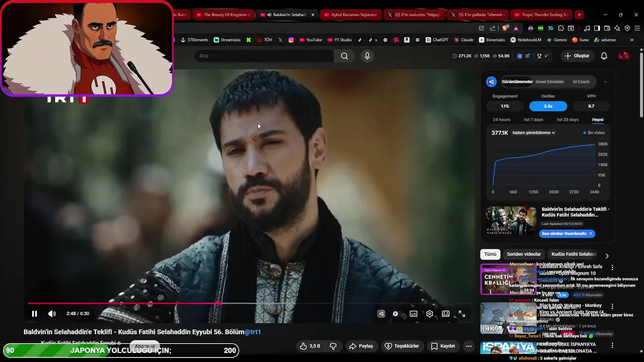Viewport: 644px width, 362px height.
Task: Open the Instagram bookmark icon
Action: point(291,40)
